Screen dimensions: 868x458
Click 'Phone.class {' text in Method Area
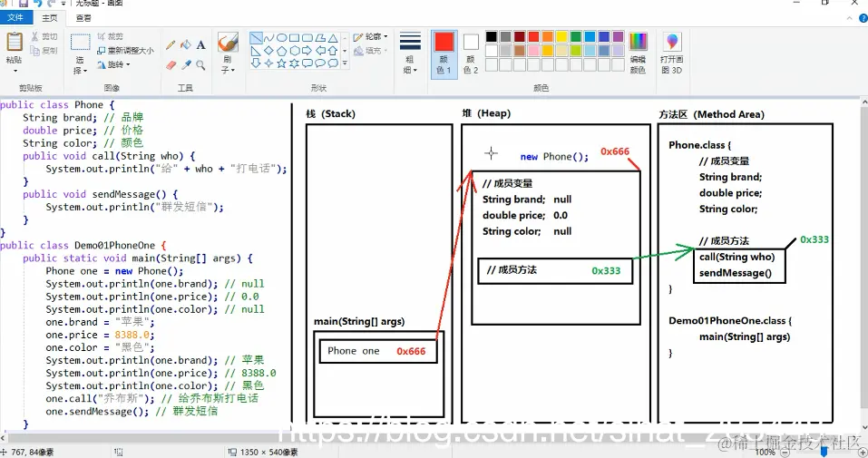click(x=699, y=145)
